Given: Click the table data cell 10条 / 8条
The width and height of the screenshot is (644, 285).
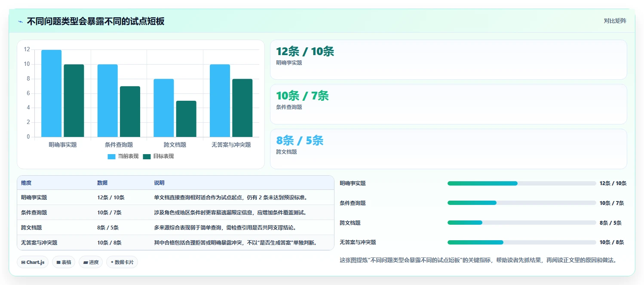Looking at the screenshot, I should [x=109, y=243].
